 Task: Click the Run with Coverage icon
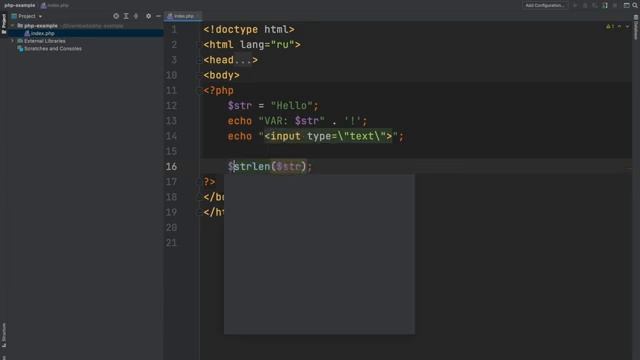coord(595,5)
